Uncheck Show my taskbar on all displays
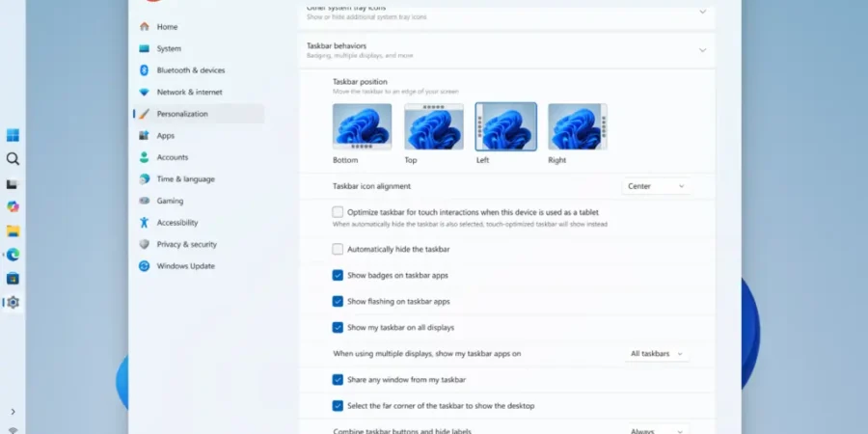The image size is (868, 434). pyautogui.click(x=338, y=327)
